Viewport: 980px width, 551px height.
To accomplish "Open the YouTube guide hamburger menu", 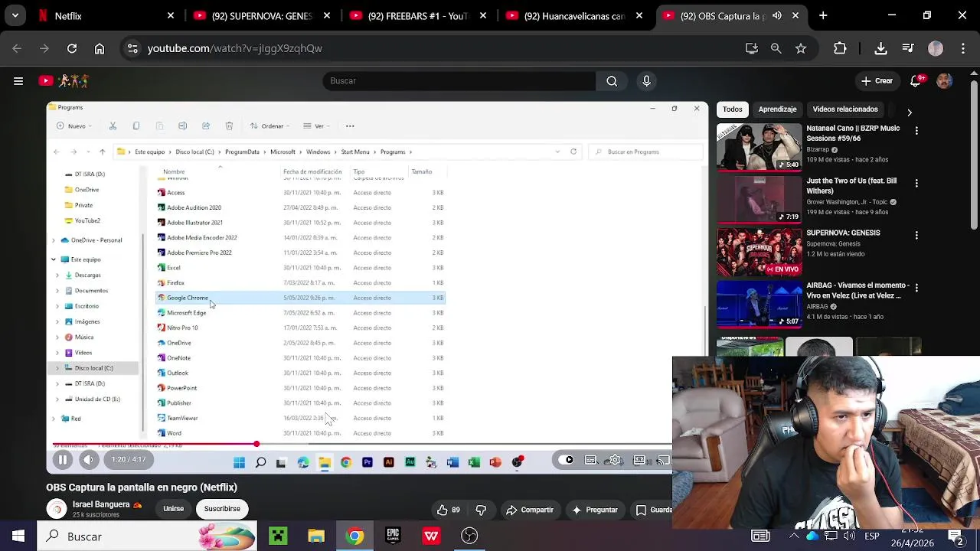I will pos(18,80).
